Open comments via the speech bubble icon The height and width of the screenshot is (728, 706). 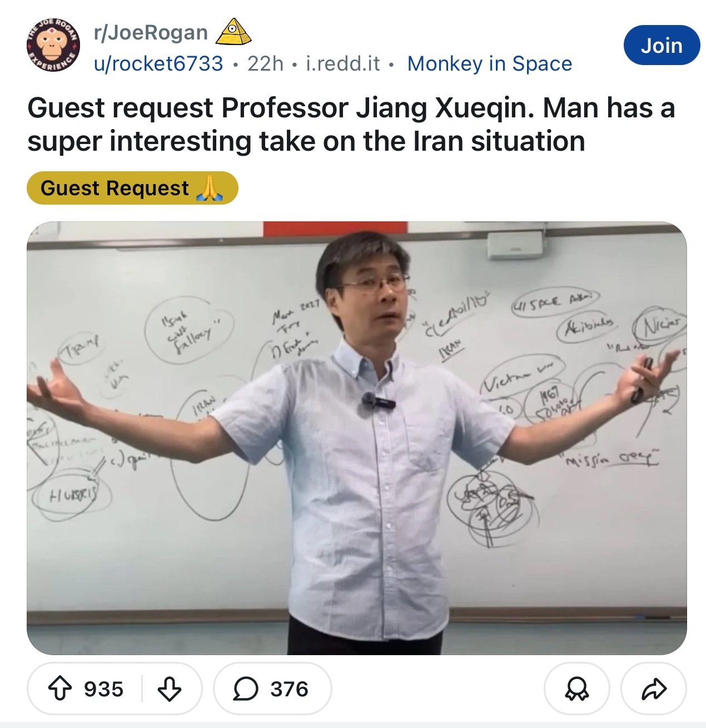click(245, 690)
